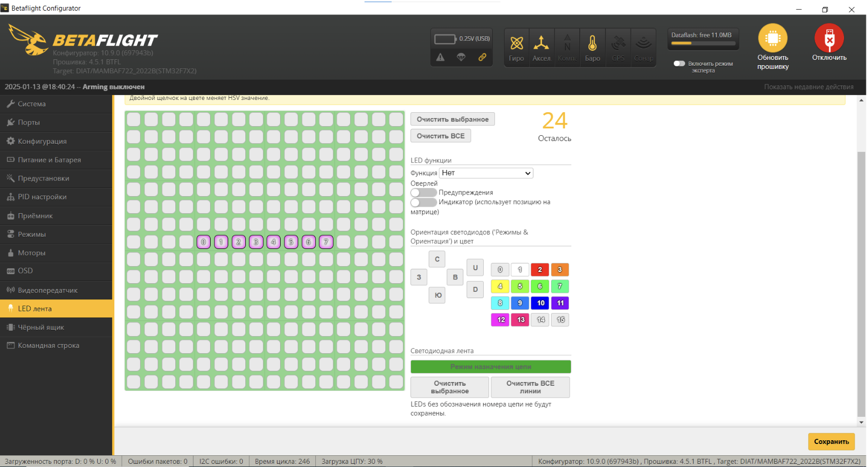Click the link status icon under battery
868x467 pixels.
pos(482,57)
